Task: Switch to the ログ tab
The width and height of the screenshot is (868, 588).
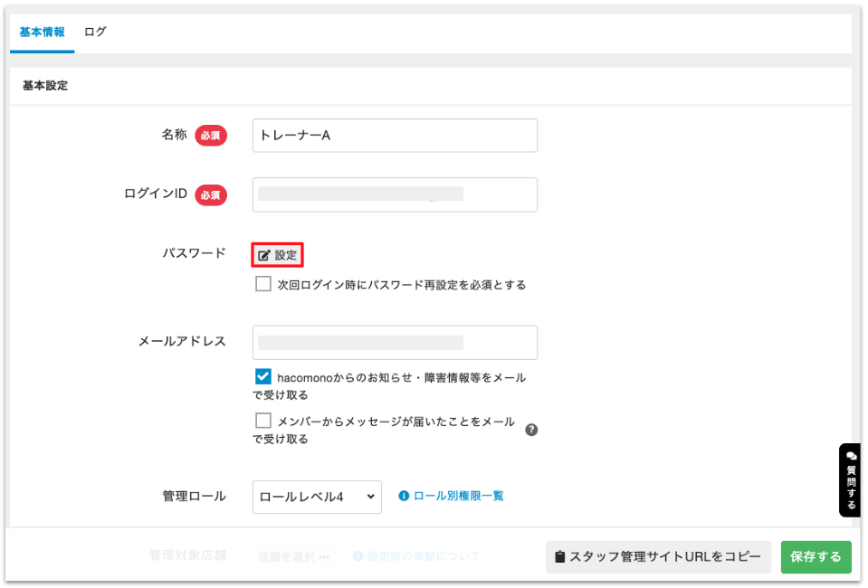Action: point(95,32)
